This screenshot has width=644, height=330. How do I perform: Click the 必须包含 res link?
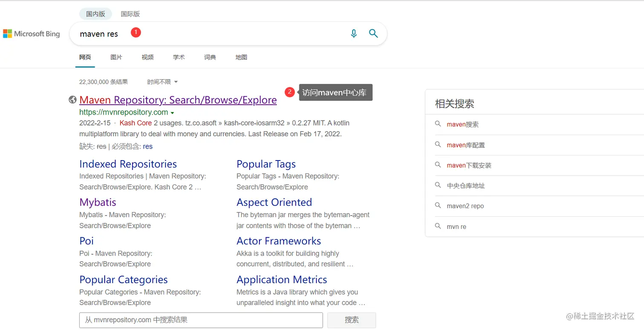pos(148,146)
